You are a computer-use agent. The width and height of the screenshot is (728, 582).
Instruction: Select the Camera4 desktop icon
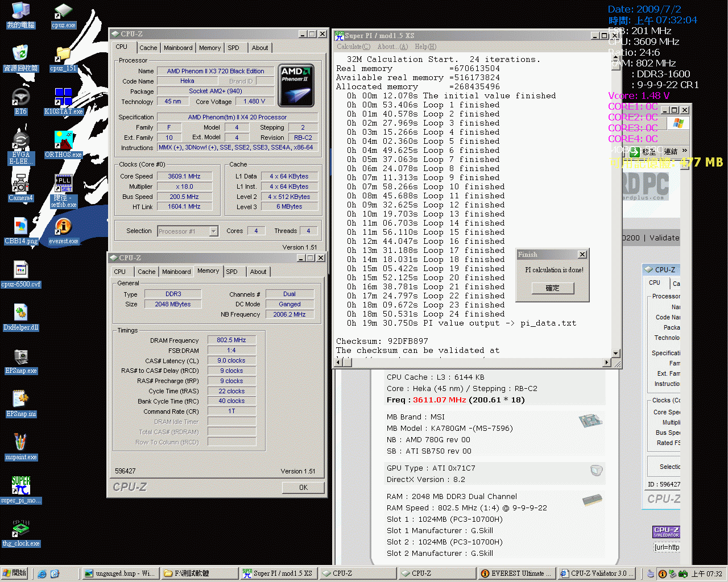click(x=20, y=188)
